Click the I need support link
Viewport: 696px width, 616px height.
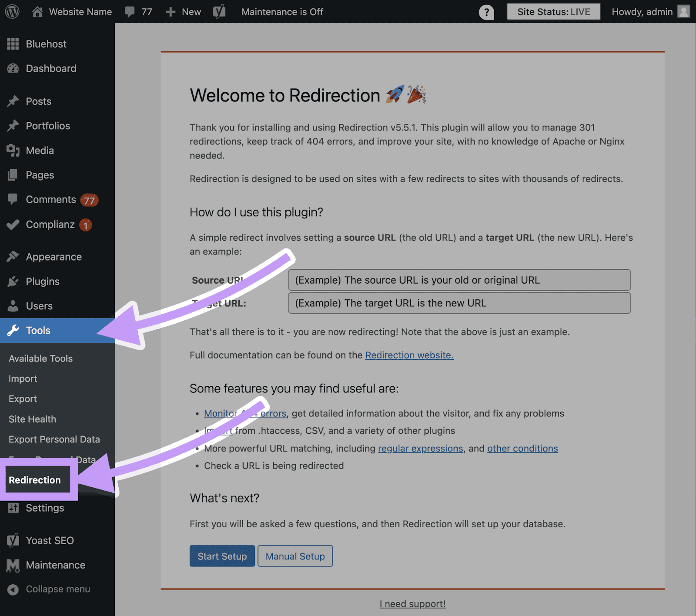(412, 604)
